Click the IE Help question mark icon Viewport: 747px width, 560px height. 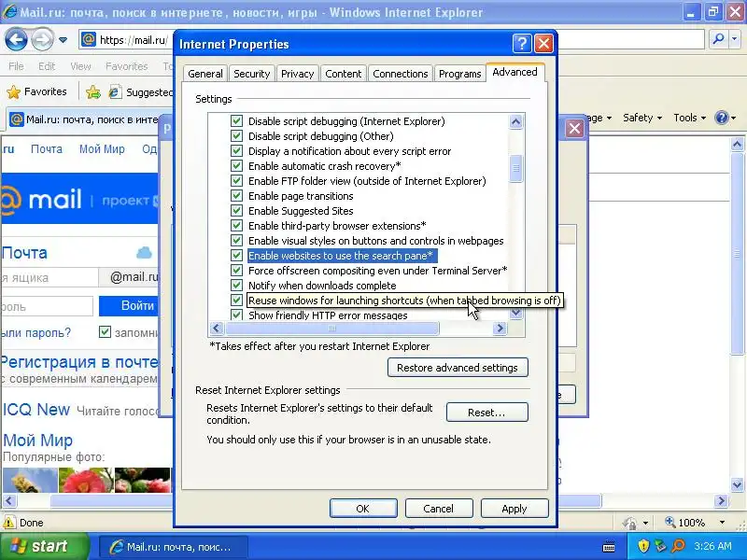[722, 118]
